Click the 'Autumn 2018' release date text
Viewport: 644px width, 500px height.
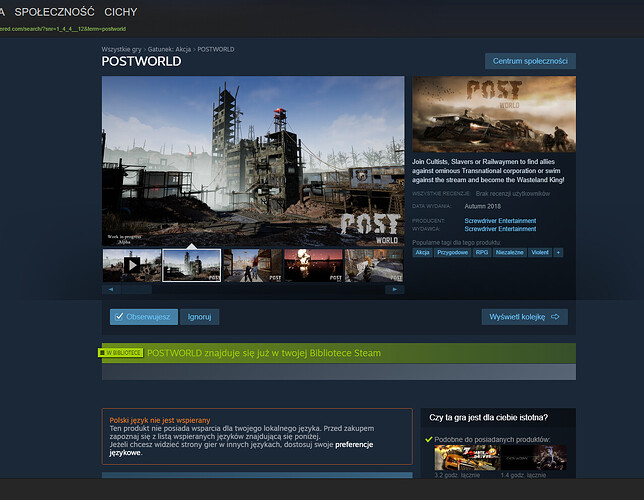483,206
